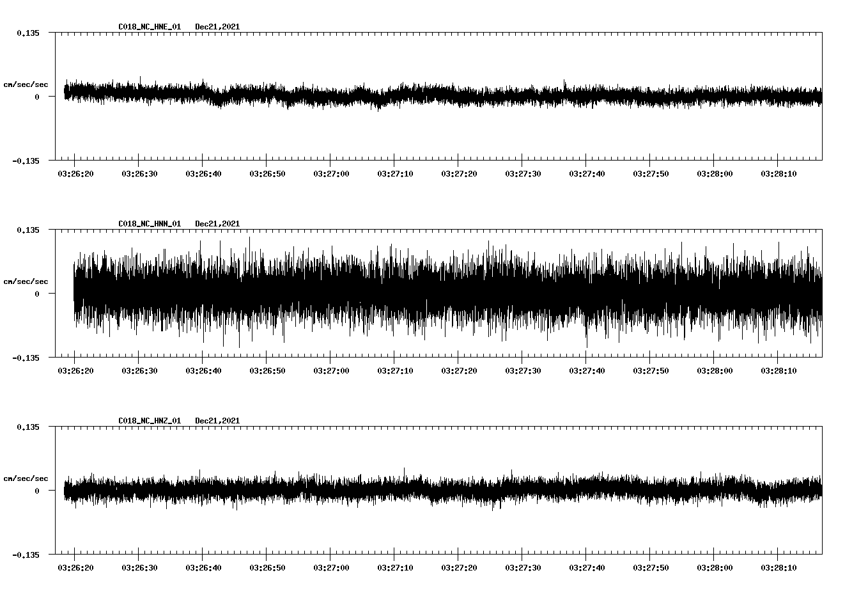Click the 03:26:30 time label under HNE plot
This screenshot has width=868, height=591.
click(x=139, y=173)
